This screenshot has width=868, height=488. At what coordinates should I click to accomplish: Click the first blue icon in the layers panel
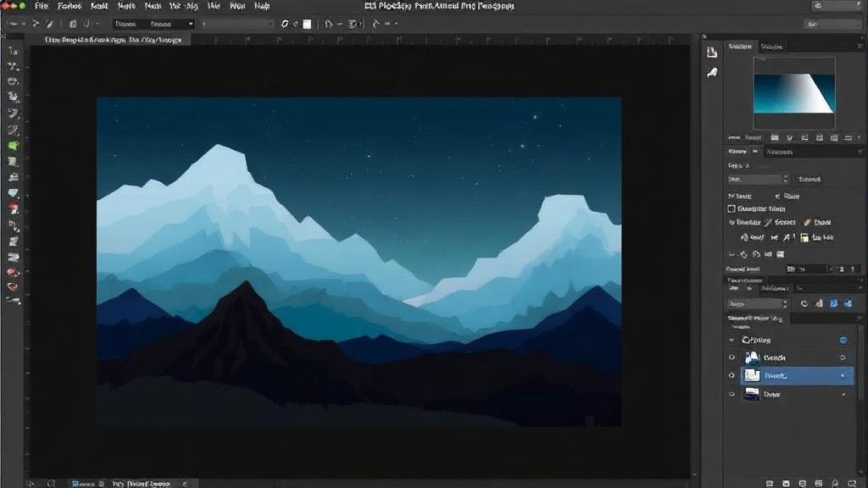pos(834,304)
